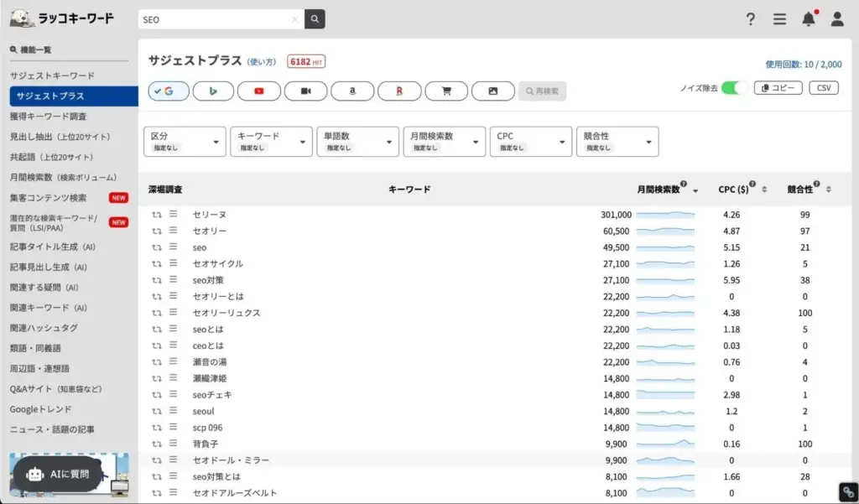The image size is (859, 504).
Task: Select サジェストプラス in sidebar
Action: 74,96
